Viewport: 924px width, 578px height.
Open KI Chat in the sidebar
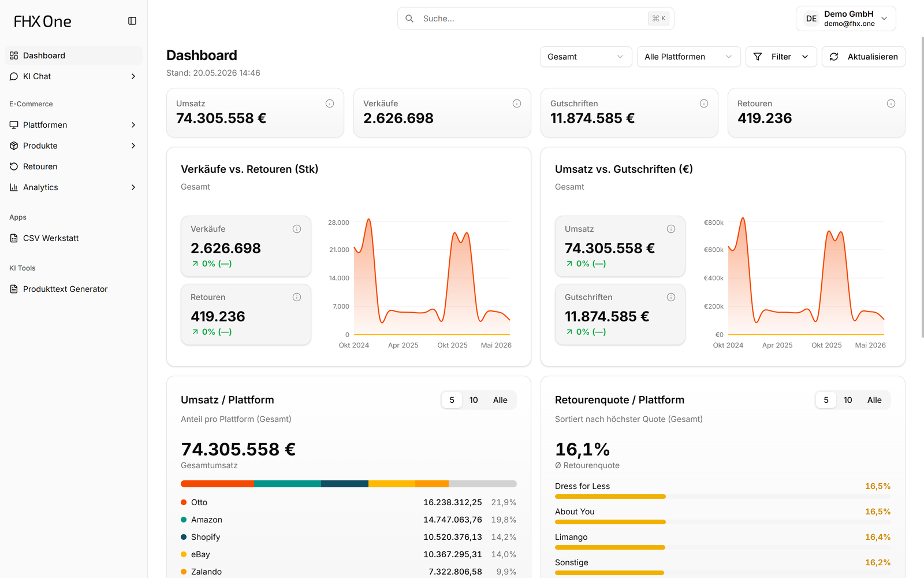tap(73, 76)
